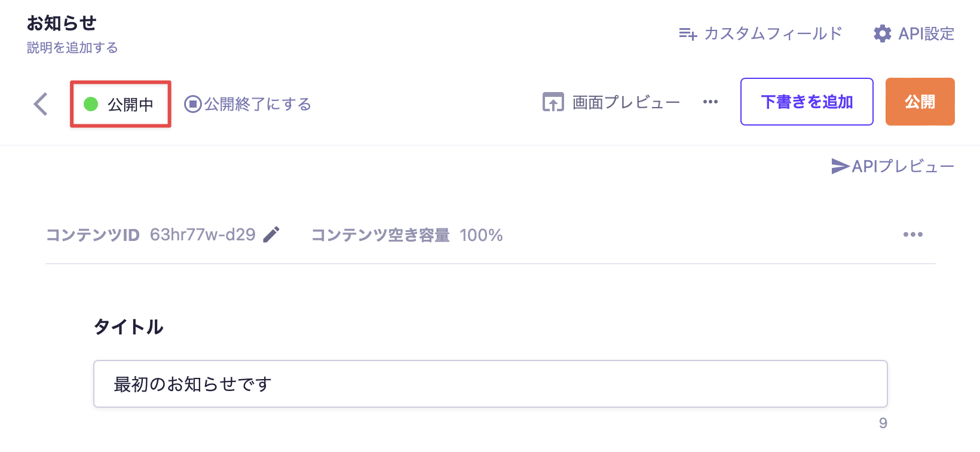Edit the content ID via pencil icon
980x452 pixels.
[x=271, y=235]
